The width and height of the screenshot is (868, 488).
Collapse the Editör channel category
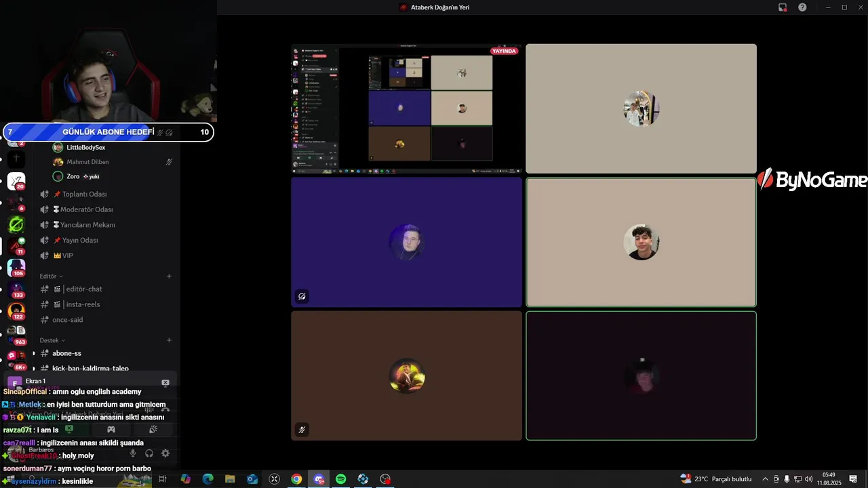click(x=51, y=277)
